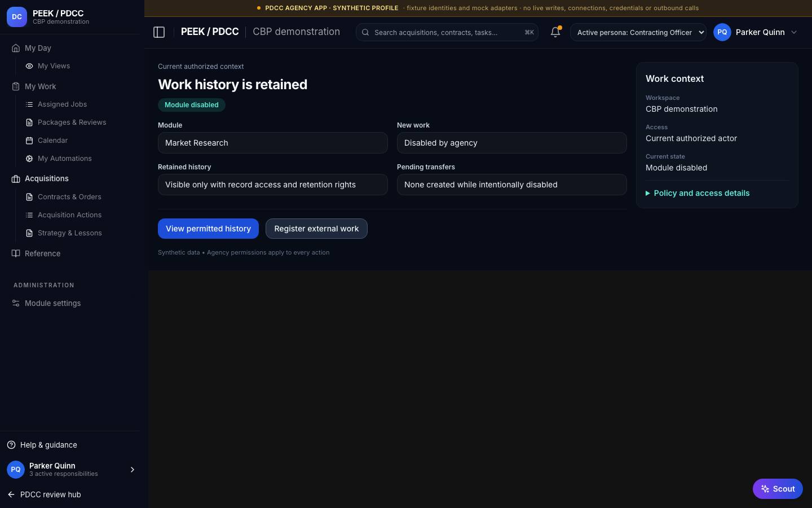
Task: Click the Packages & Reviews document icon
Action: 29,122
